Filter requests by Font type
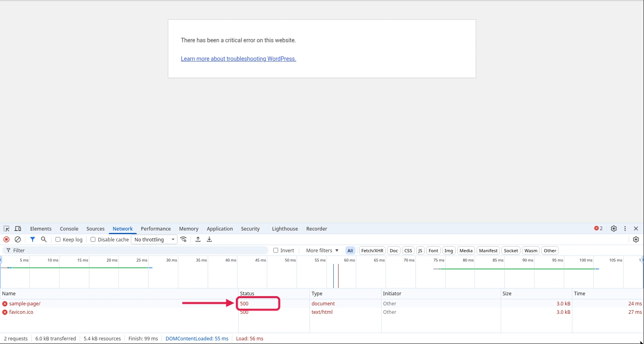644x344 pixels. [x=433, y=251]
